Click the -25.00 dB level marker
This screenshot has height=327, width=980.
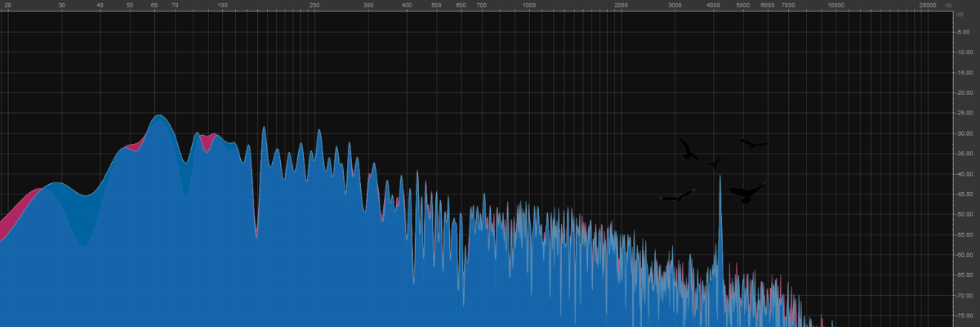pos(963,113)
